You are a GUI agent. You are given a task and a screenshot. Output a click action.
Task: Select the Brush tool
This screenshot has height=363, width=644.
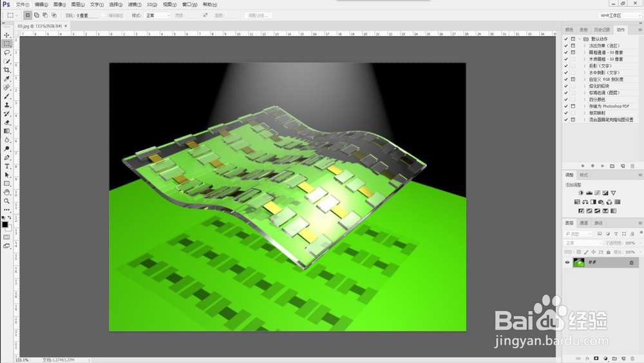(6, 96)
